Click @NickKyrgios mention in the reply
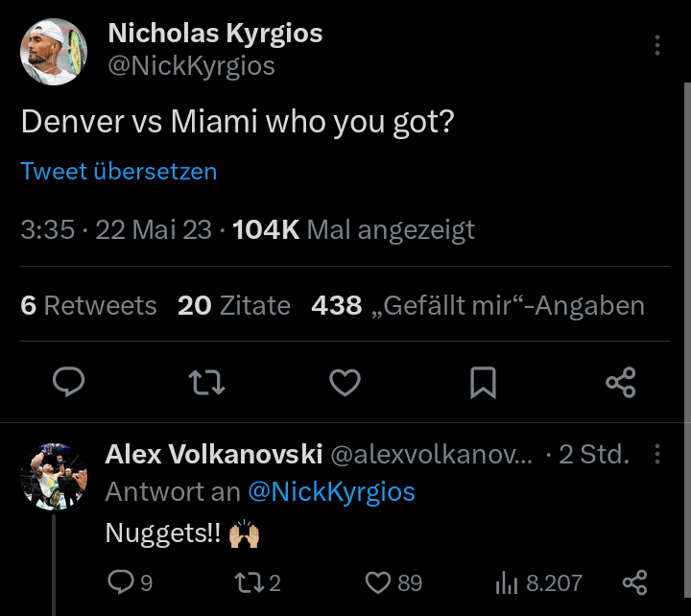This screenshot has height=616, width=691. click(x=331, y=491)
